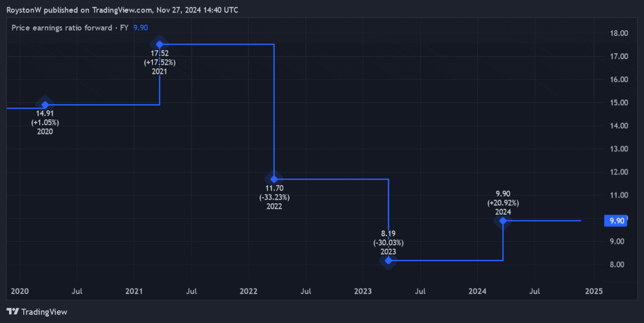Click the TradingView logo icon at bottom left
644x323 pixels.
click(13, 312)
